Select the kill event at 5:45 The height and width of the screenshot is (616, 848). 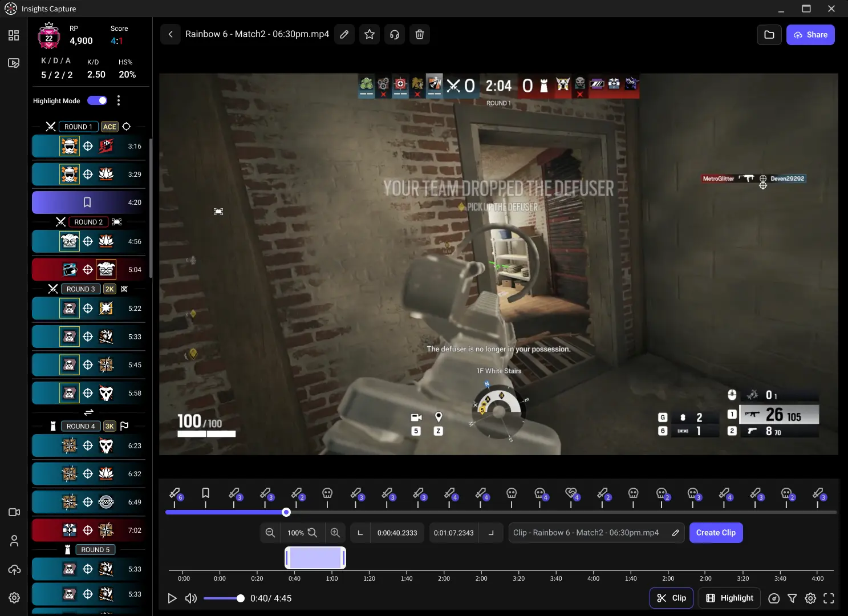[89, 365]
